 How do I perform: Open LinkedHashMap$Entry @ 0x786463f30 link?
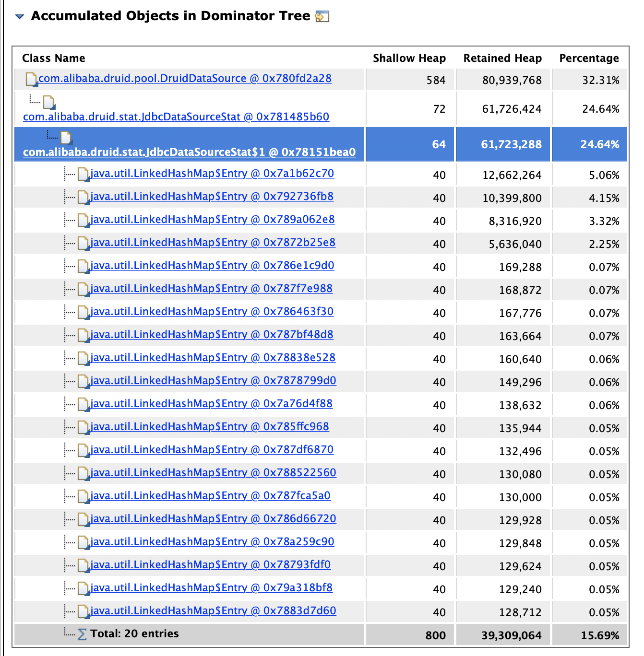pyautogui.click(x=212, y=311)
